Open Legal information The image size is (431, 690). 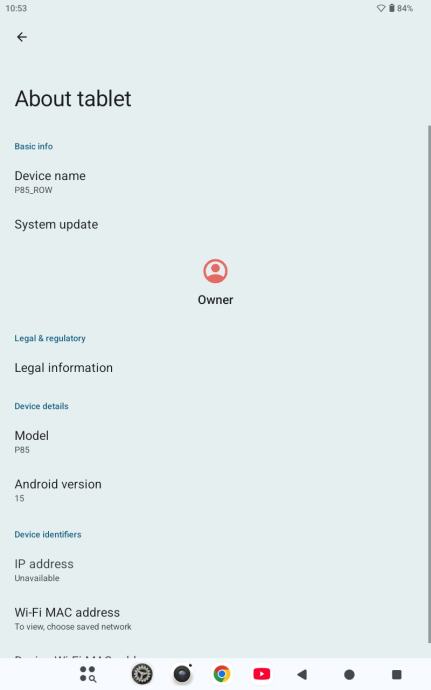point(215,367)
